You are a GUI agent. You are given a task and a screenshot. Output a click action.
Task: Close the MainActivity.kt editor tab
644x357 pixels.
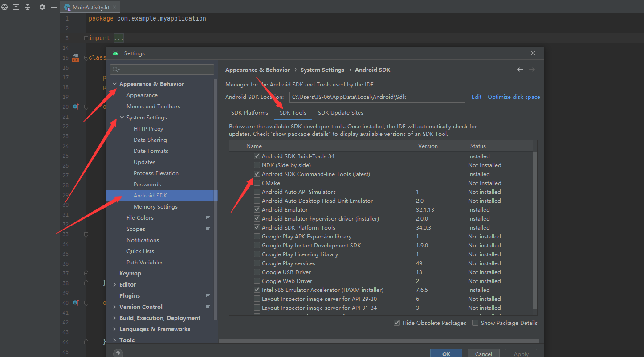coord(114,8)
